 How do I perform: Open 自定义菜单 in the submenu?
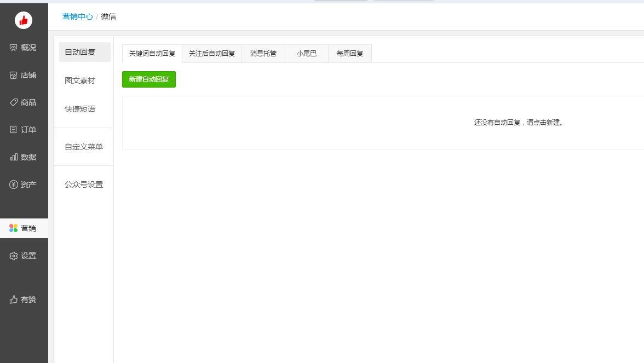click(x=84, y=147)
